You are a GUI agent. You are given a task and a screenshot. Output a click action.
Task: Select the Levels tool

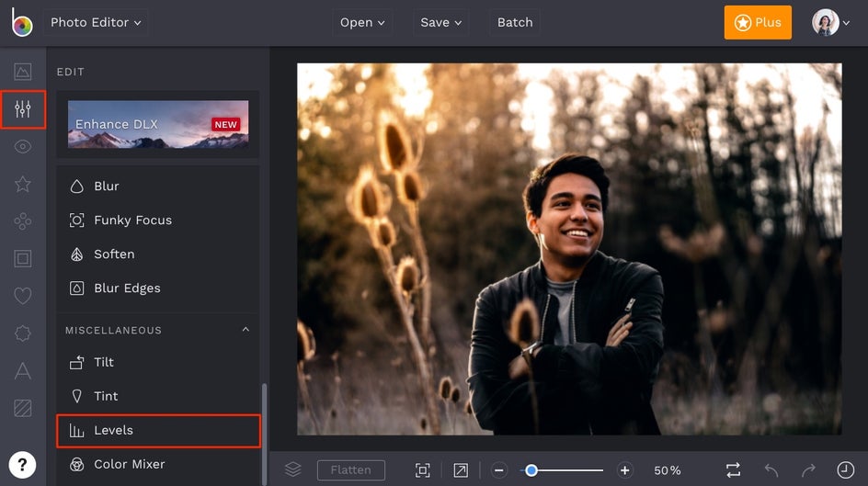[x=158, y=430]
